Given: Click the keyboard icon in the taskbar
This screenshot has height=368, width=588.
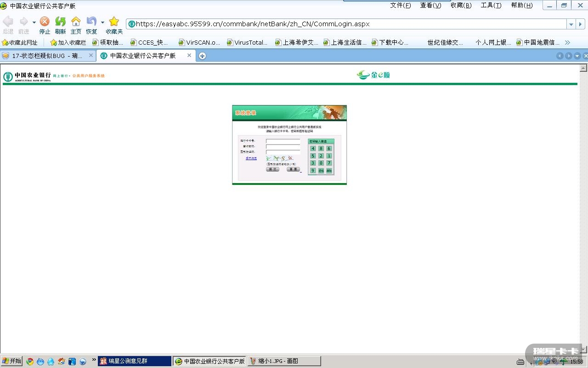Looking at the screenshot, I should click(x=520, y=362).
